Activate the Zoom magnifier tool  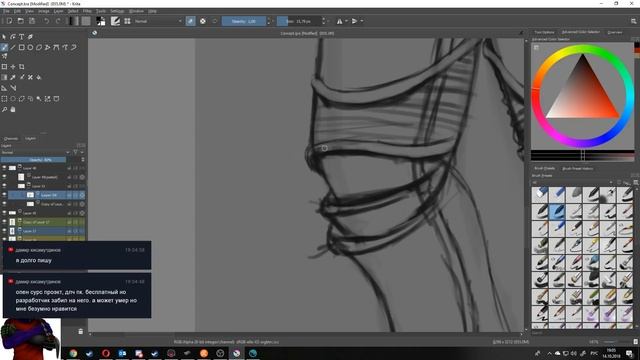pos(4,109)
